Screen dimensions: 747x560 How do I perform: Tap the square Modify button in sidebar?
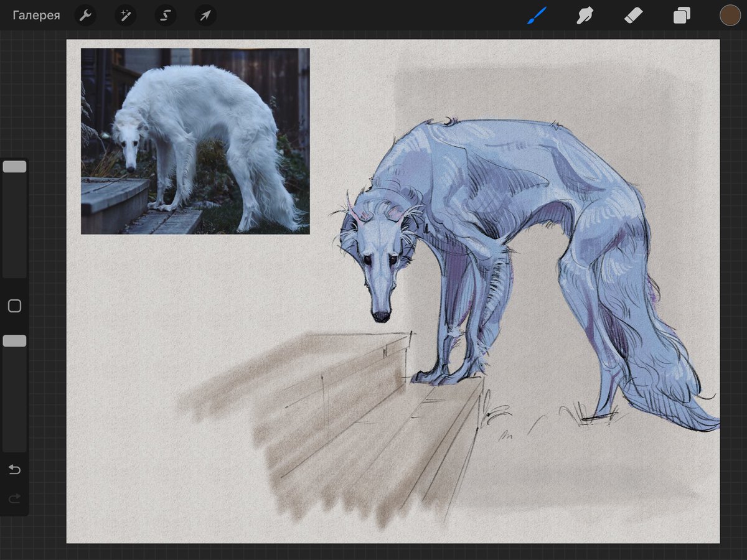(x=14, y=306)
